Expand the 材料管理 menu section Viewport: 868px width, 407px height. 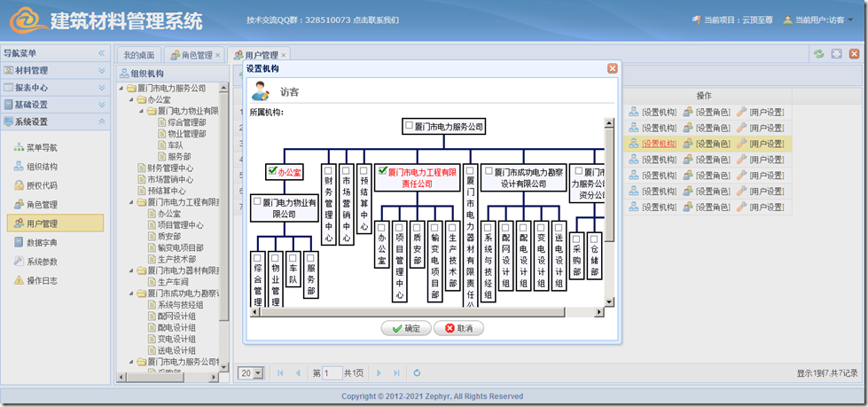(53, 70)
